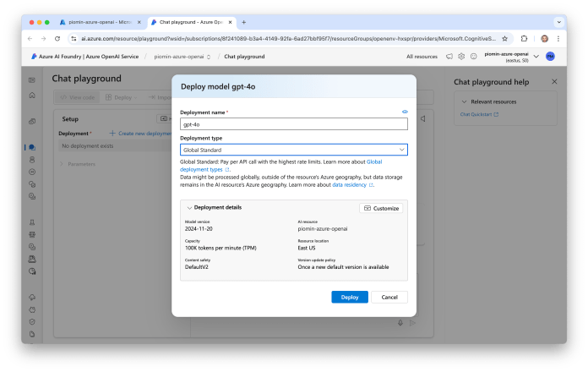Open the data residency link
The width and height of the screenshot is (588, 372).
click(349, 183)
